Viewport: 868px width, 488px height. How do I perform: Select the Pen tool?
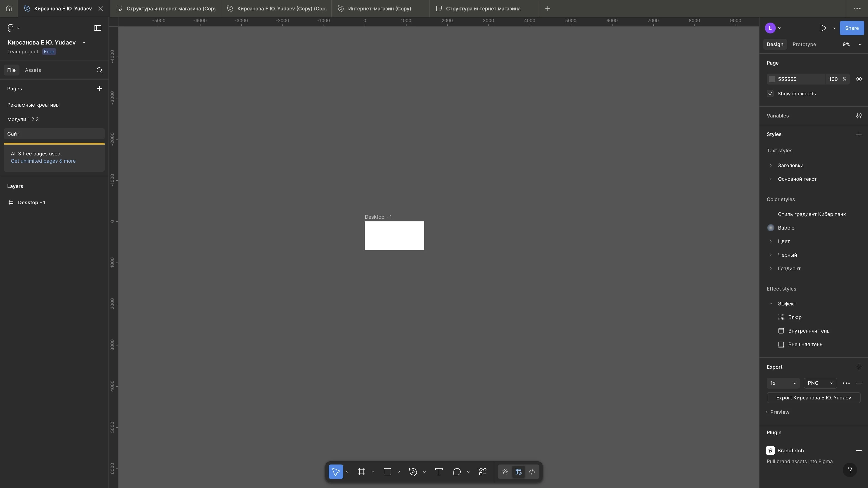413,472
